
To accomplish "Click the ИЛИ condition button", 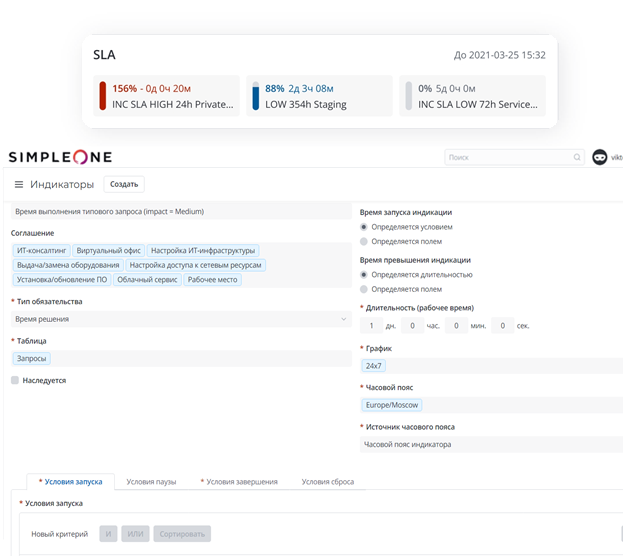I will [135, 534].
